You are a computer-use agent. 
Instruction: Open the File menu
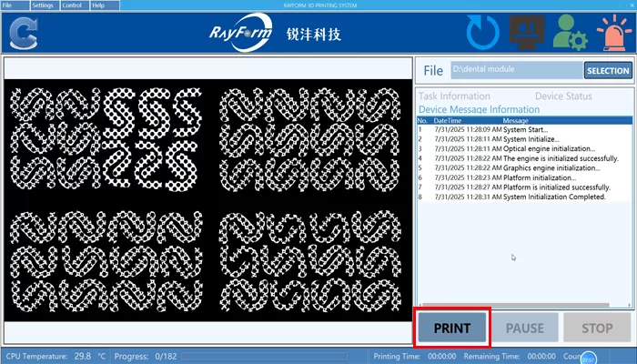tap(15, 5)
